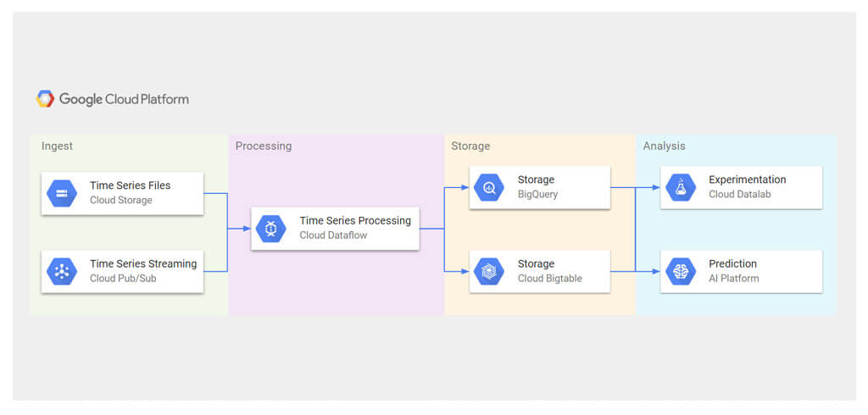Select the Time Series Files card title
The width and height of the screenshot is (868, 415).
point(130,185)
